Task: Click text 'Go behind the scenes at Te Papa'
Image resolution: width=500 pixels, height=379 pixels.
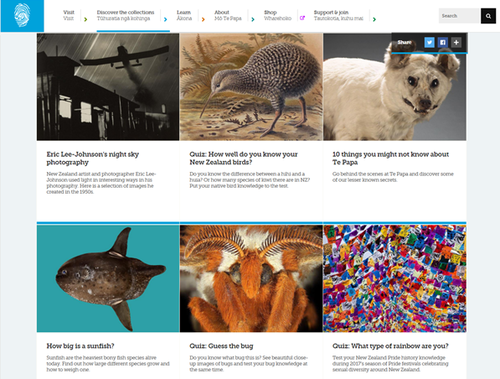Action: click(393, 177)
